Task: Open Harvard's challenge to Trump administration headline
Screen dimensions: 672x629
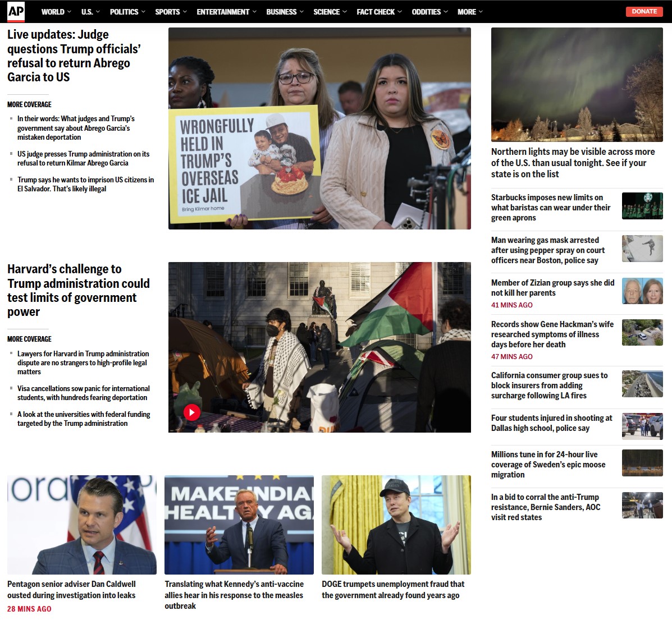Action: [x=79, y=291]
